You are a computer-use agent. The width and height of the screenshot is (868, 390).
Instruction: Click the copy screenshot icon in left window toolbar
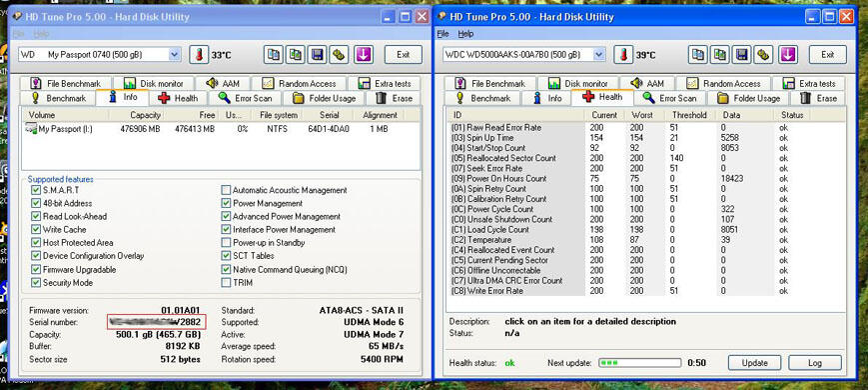295,54
